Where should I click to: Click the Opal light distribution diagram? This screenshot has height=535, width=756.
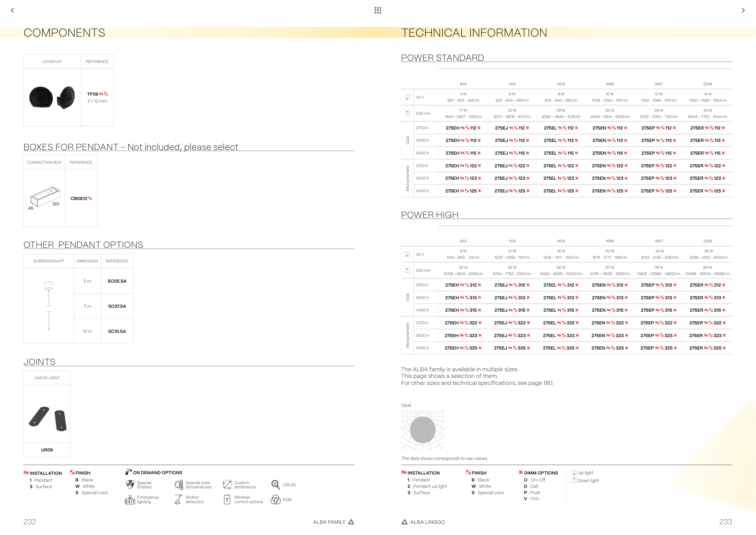(423, 430)
